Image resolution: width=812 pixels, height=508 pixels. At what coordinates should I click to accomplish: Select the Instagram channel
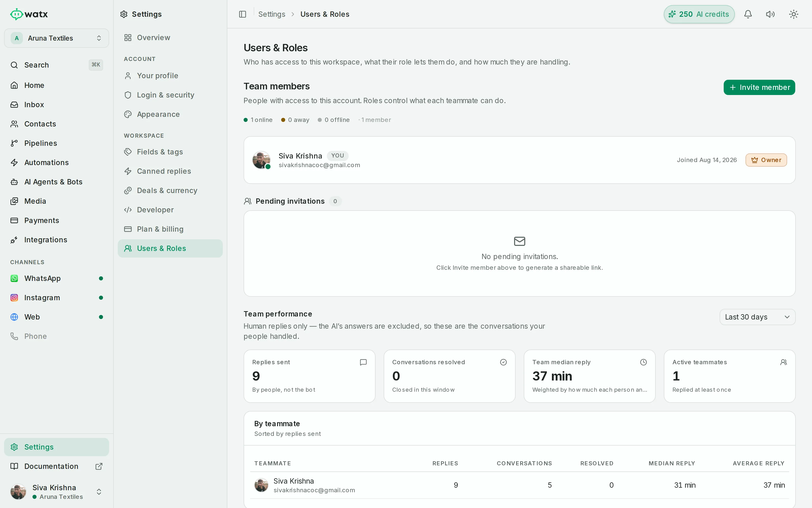pos(56,298)
